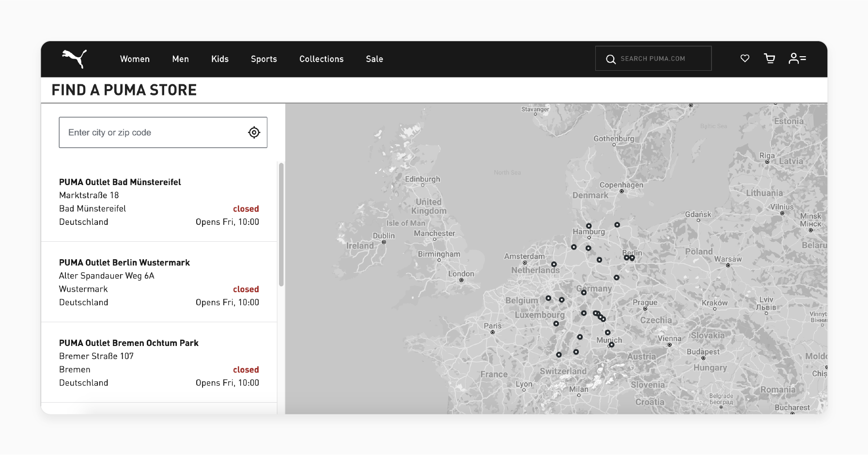The width and height of the screenshot is (868, 455).
Task: Open the Women menu
Action: pos(135,59)
